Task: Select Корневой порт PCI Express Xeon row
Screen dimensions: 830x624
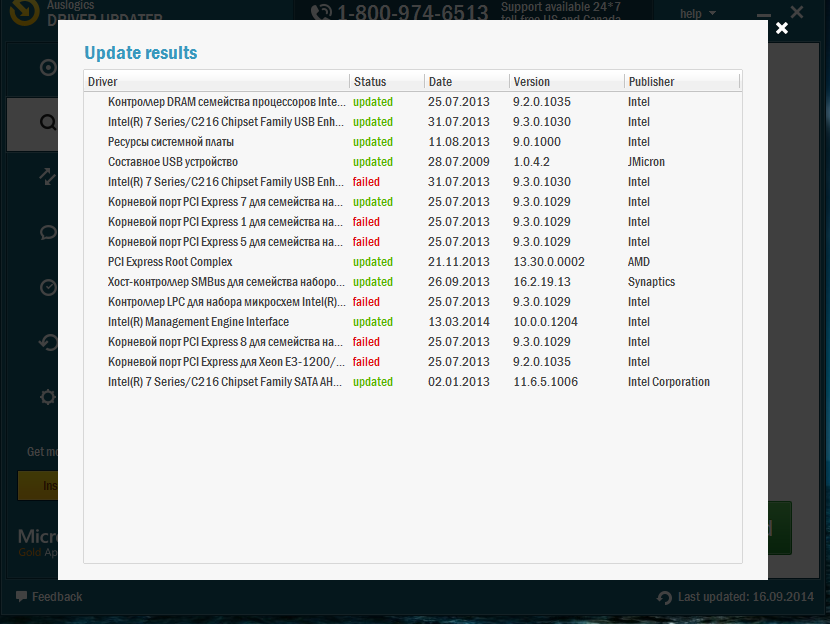Action: tap(413, 362)
